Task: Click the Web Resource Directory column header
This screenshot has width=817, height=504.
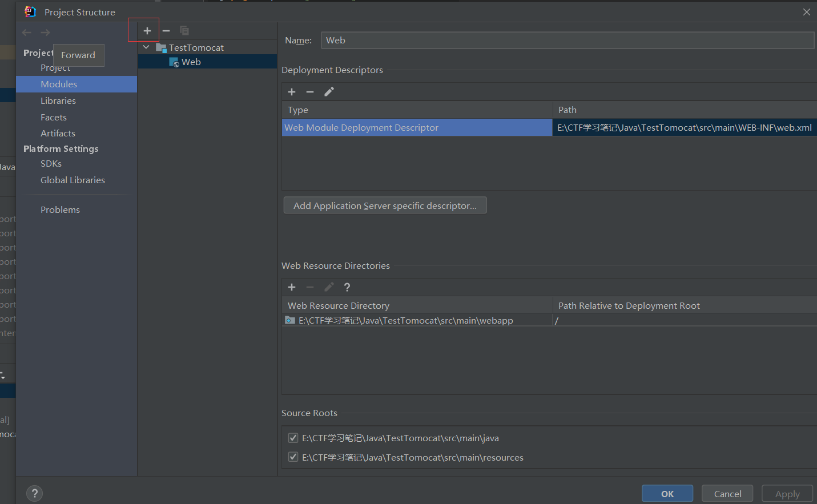Action: [417, 305]
